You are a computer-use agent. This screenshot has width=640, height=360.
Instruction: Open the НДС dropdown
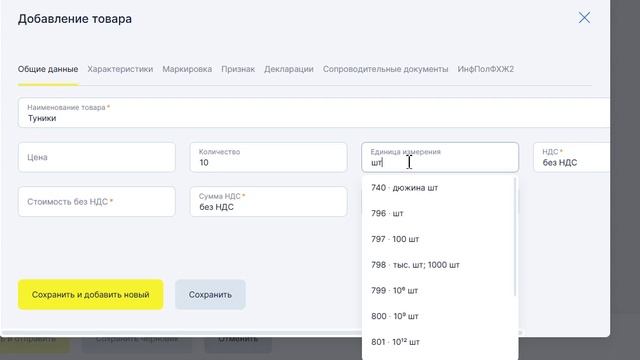coord(571,157)
